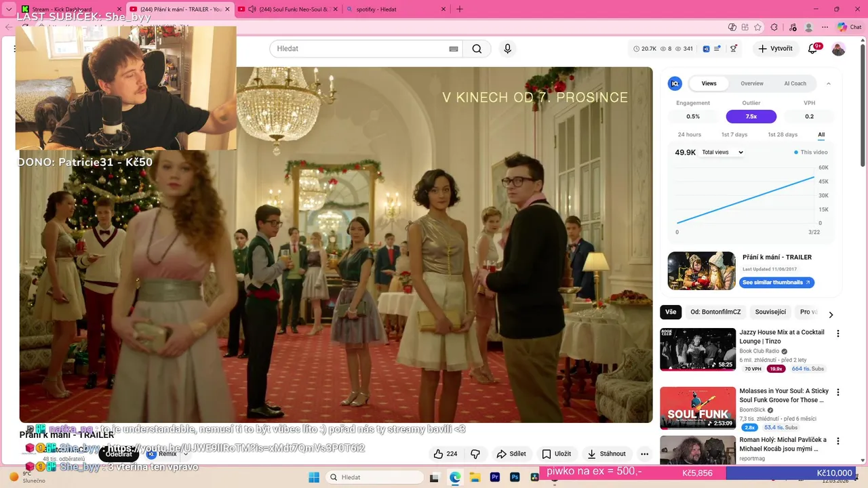The image size is (868, 488).
Task: Select the All time range
Action: [821, 135]
